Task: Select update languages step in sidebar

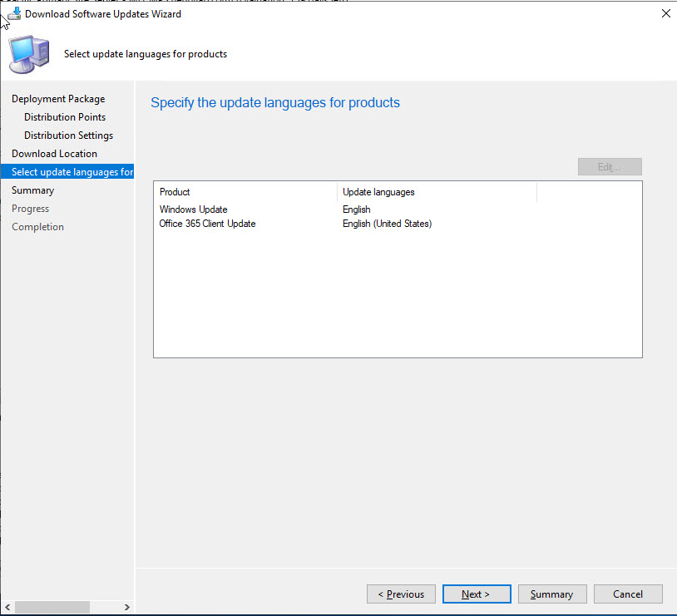Action: click(x=72, y=172)
